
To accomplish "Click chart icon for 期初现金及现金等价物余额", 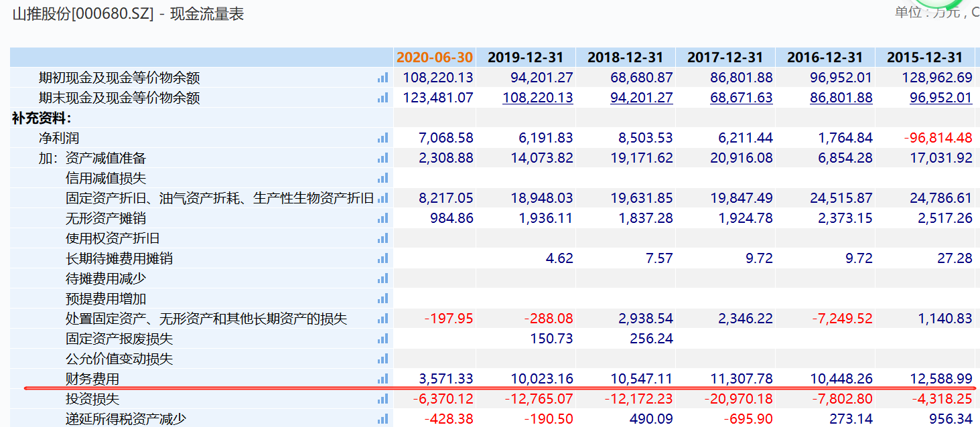I will (x=382, y=78).
